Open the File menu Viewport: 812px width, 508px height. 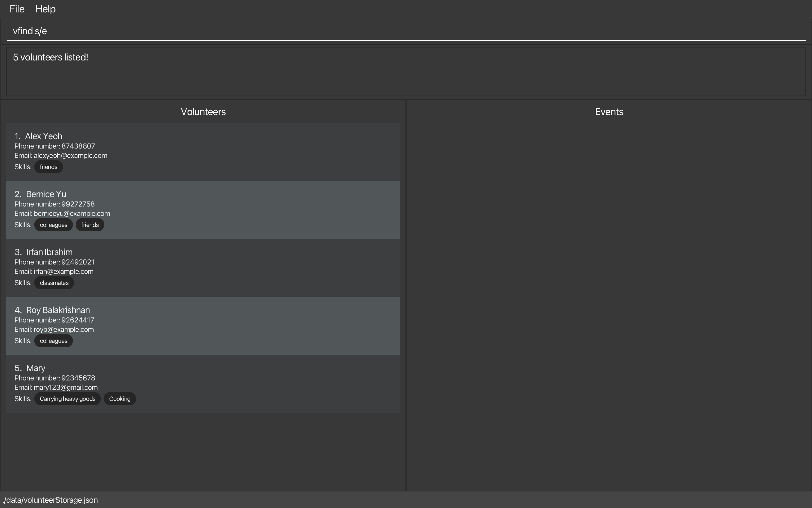(17, 9)
